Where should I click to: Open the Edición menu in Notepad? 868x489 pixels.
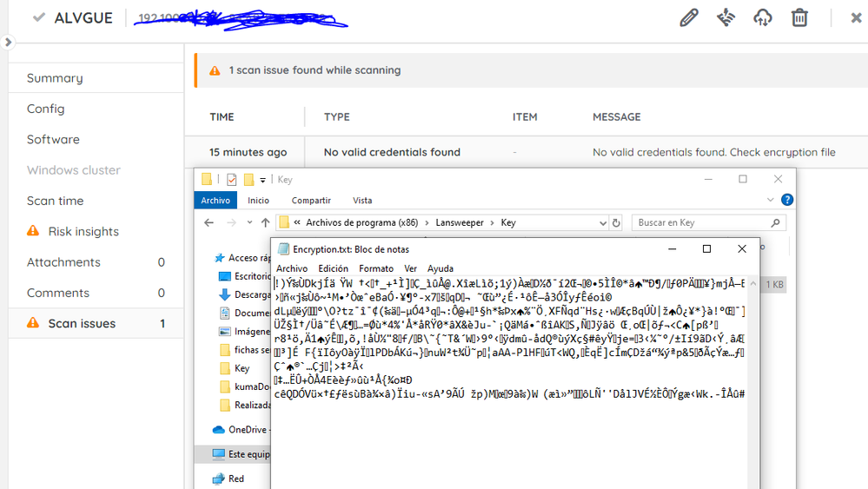[x=333, y=268]
